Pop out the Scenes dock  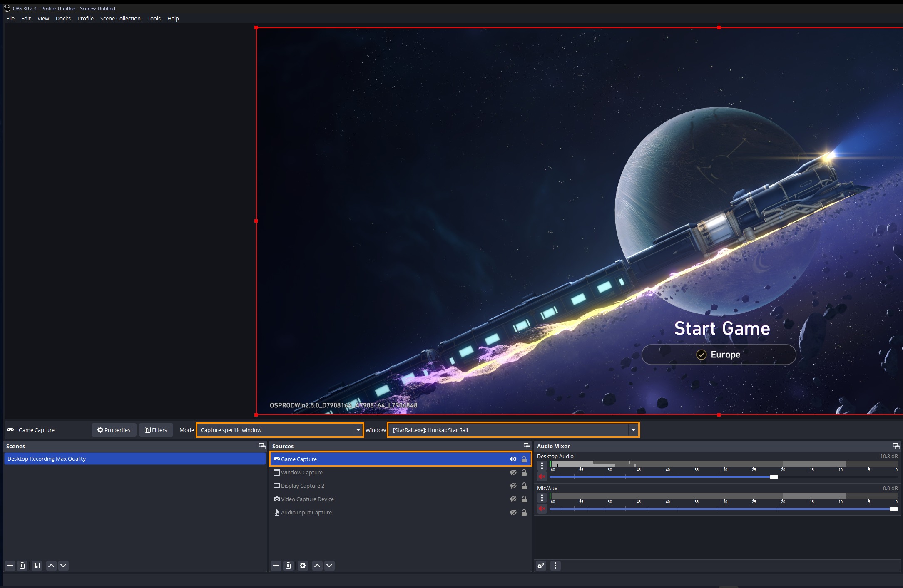(262, 446)
